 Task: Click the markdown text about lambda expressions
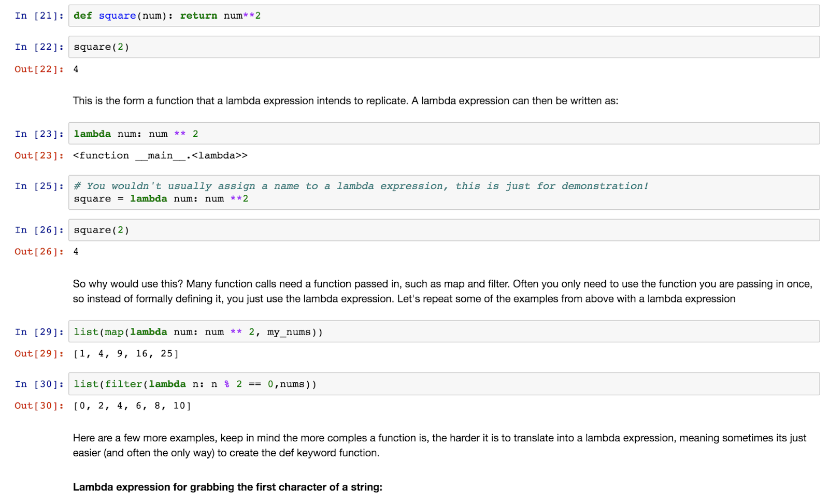tap(346, 100)
